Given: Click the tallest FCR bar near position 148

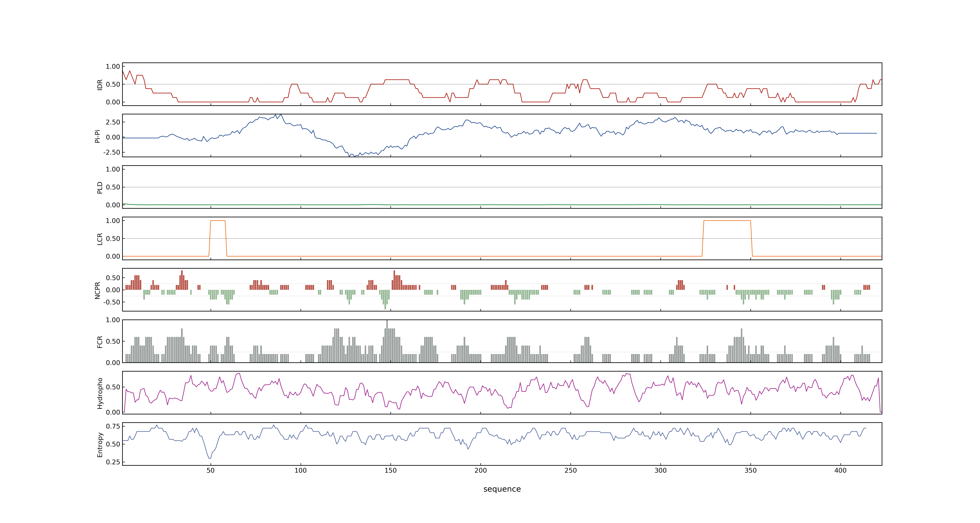Looking at the screenshot, I should click(x=387, y=341).
